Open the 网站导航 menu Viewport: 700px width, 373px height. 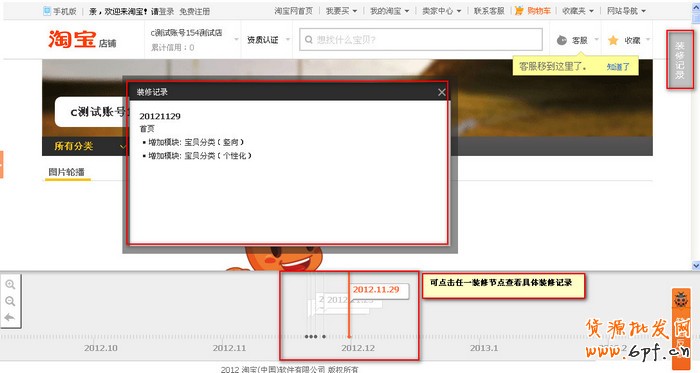point(626,11)
